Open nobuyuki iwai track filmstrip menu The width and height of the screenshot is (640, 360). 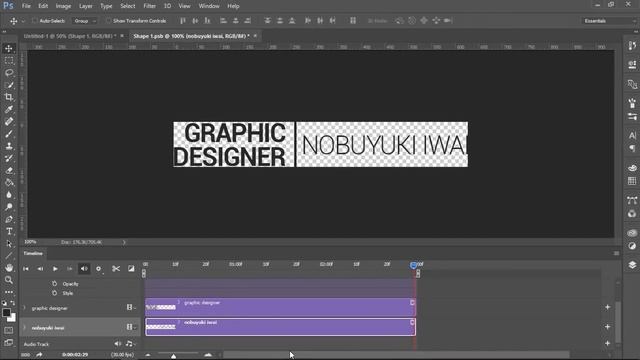(131, 327)
